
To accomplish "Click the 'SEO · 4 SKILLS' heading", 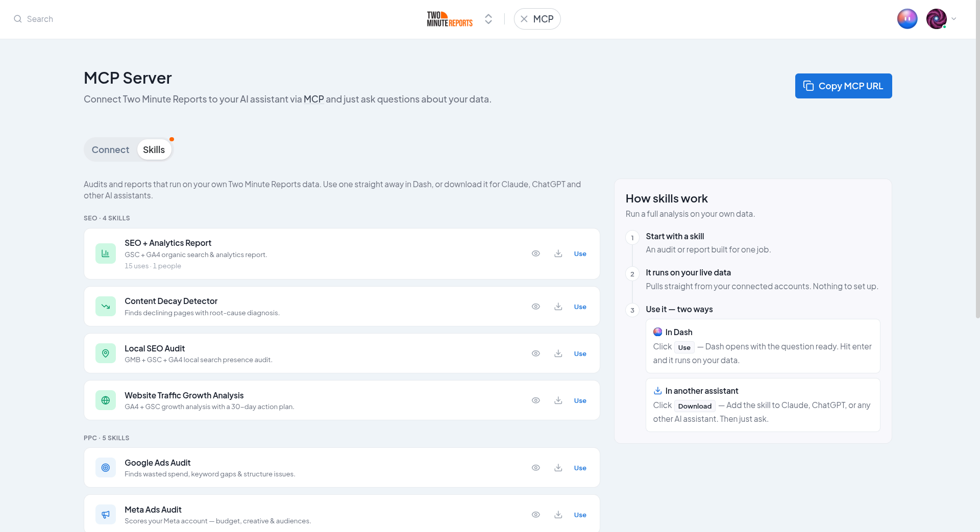I will click(x=107, y=218).
